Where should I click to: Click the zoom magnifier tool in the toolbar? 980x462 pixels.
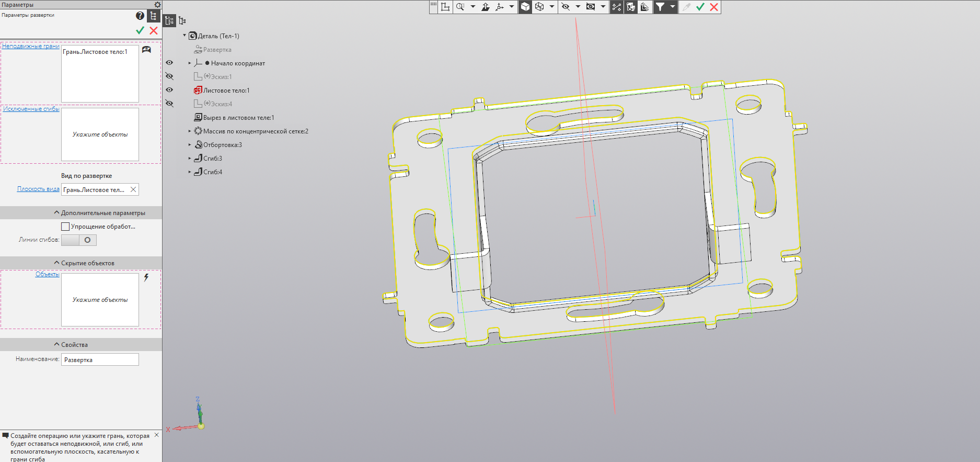tap(460, 7)
